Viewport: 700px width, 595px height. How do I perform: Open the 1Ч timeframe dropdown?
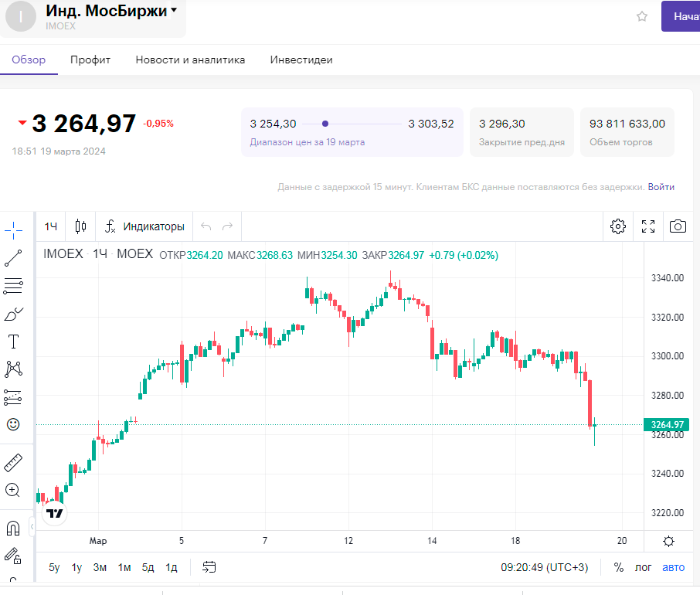click(x=51, y=226)
